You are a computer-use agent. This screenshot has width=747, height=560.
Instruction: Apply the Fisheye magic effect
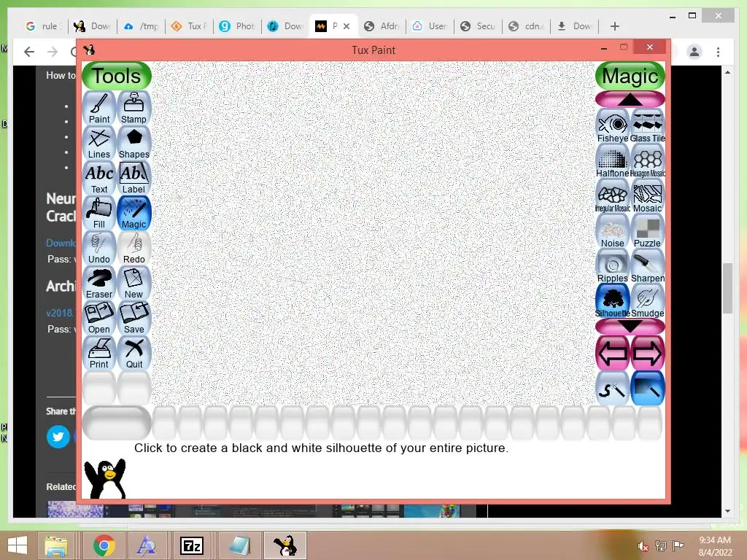(613, 126)
